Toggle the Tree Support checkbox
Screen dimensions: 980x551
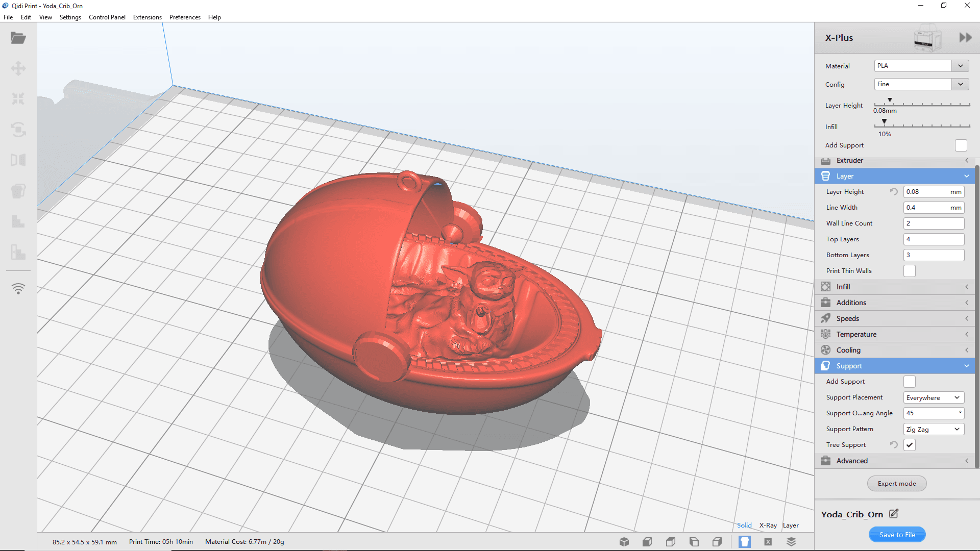click(910, 445)
